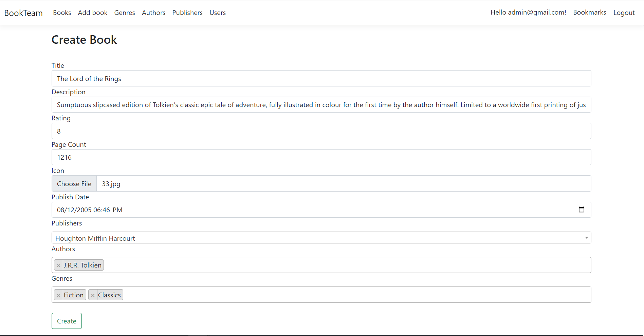
Task: Navigate to the Books page
Action: click(x=62, y=13)
